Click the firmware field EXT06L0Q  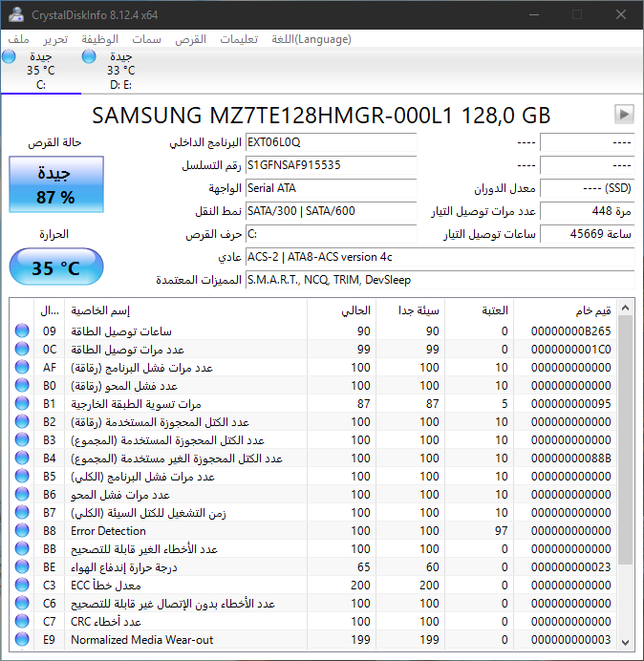(331, 142)
